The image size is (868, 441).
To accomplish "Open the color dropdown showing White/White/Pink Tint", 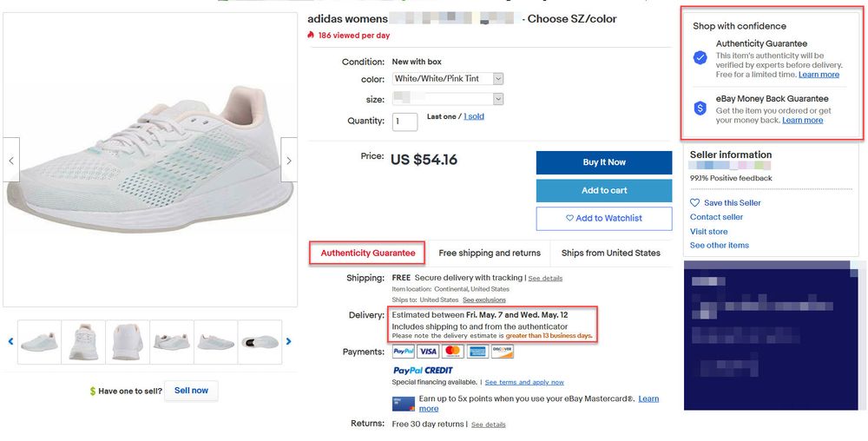I will (448, 78).
